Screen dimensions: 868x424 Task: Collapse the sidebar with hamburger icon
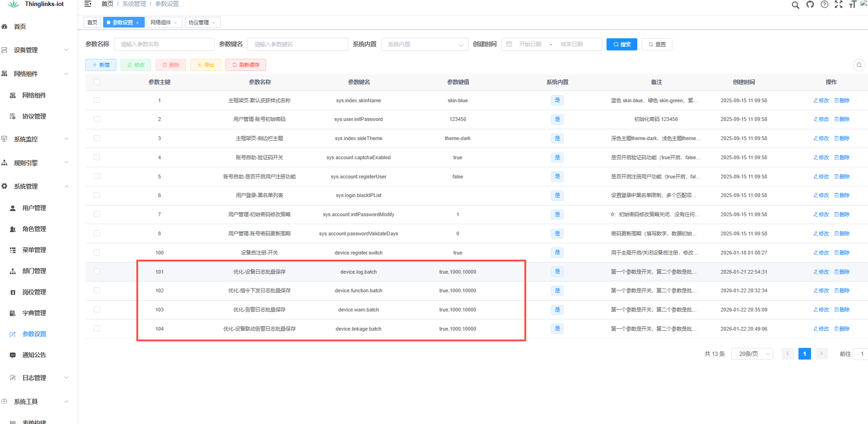[x=88, y=4]
